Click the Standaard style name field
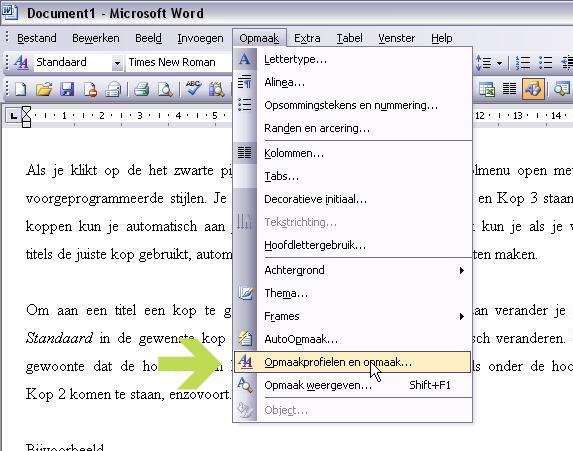This screenshot has width=573, height=451. (73, 62)
